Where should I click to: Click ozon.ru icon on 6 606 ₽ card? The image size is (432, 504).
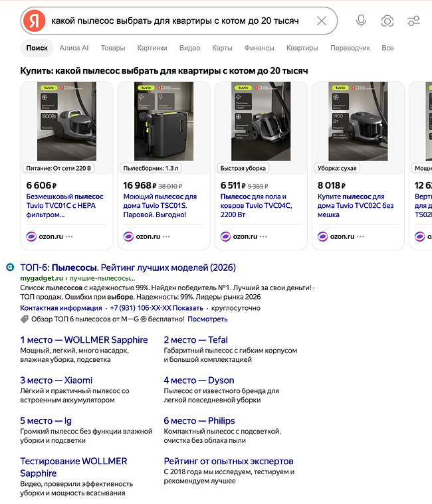pyautogui.click(x=31, y=236)
